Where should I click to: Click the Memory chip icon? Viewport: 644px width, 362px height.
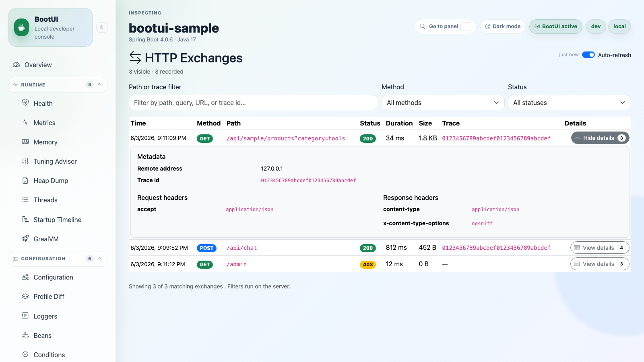pos(25,142)
